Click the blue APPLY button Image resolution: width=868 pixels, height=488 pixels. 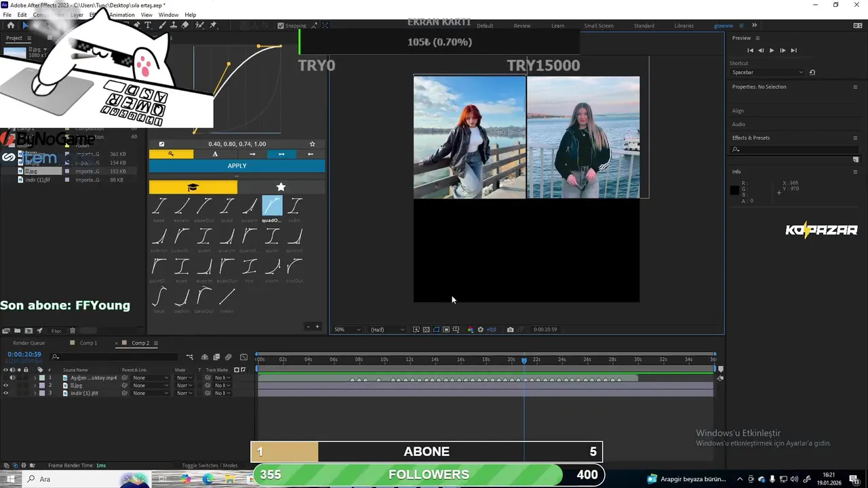click(237, 166)
